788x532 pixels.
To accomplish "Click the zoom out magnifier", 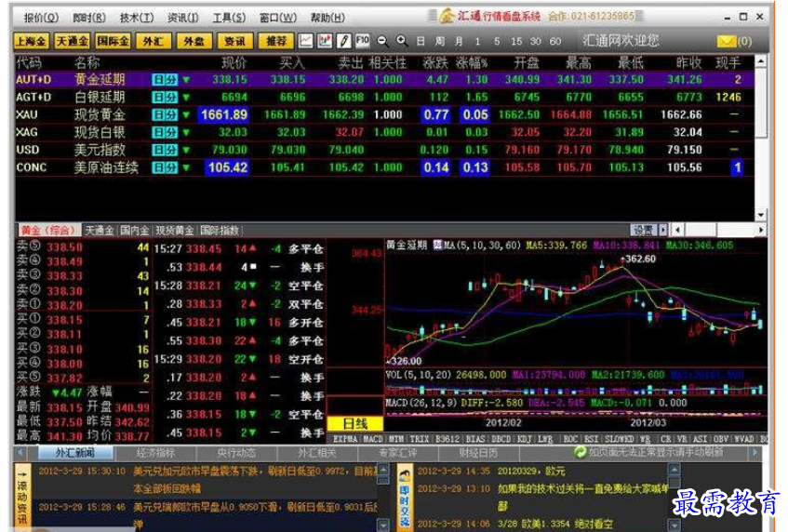I will pyautogui.click(x=382, y=41).
